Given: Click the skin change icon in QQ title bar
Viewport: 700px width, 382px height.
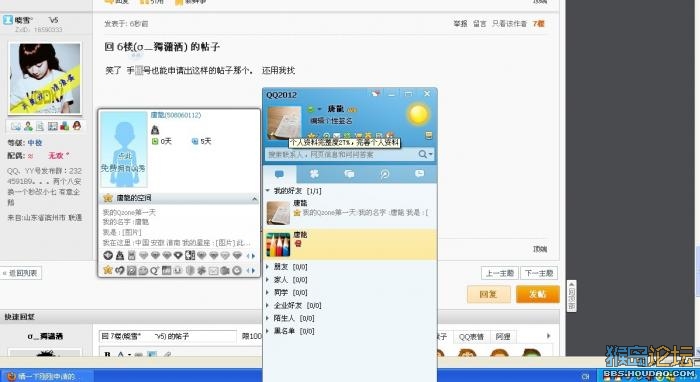Looking at the screenshot, I should [375, 94].
